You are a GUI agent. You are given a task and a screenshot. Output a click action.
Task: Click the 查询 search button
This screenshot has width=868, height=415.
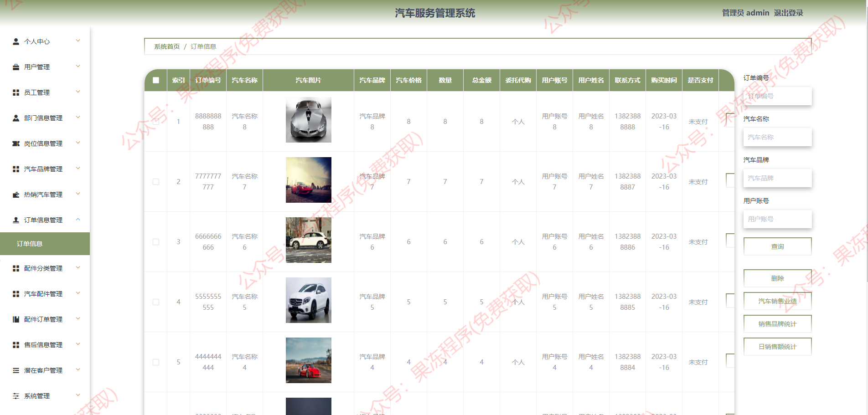coord(778,246)
